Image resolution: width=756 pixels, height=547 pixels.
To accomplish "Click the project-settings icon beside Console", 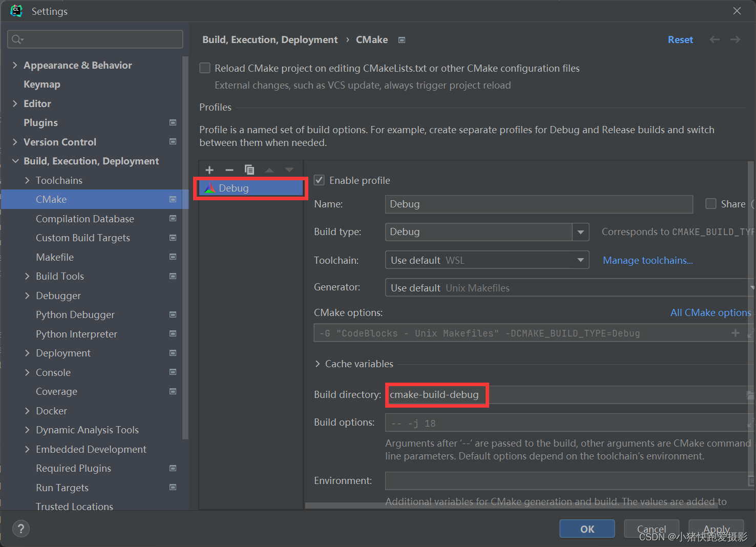I will 173,372.
